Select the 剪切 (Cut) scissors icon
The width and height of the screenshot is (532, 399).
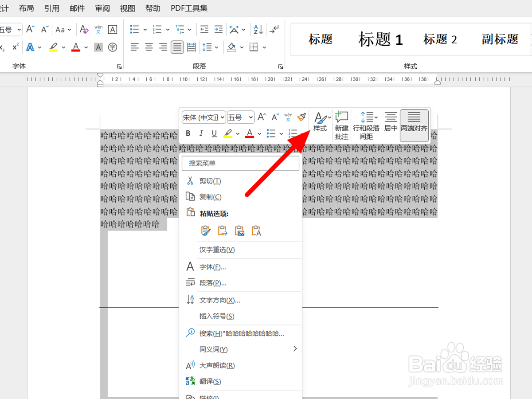190,181
